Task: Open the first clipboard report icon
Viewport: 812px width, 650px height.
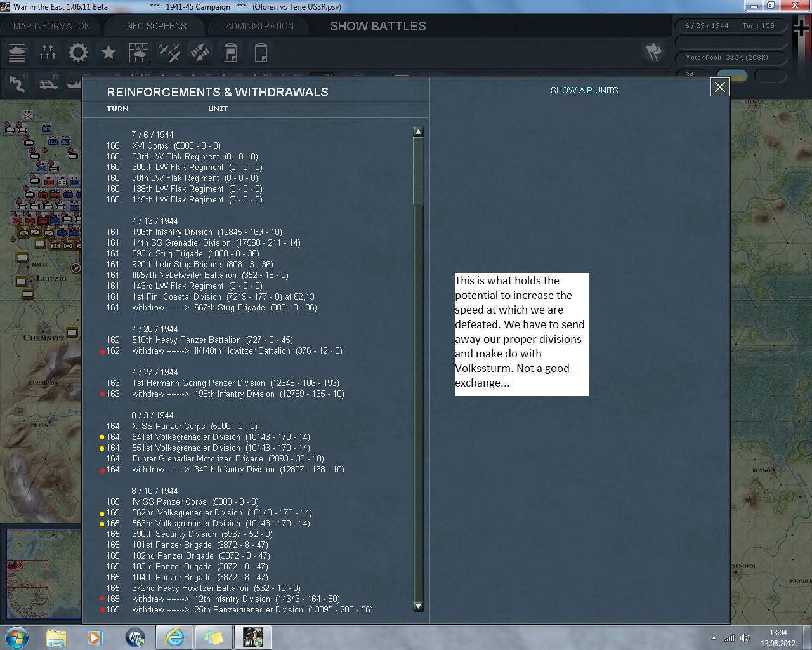Action: point(230,52)
